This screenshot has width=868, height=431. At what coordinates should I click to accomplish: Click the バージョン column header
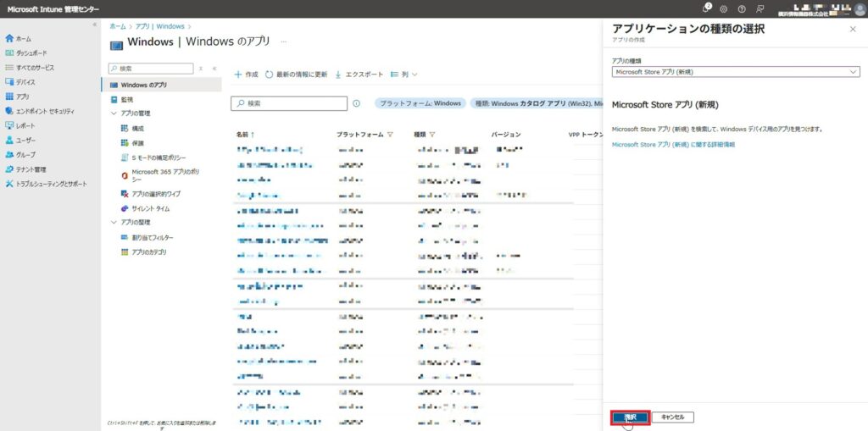tap(506, 135)
